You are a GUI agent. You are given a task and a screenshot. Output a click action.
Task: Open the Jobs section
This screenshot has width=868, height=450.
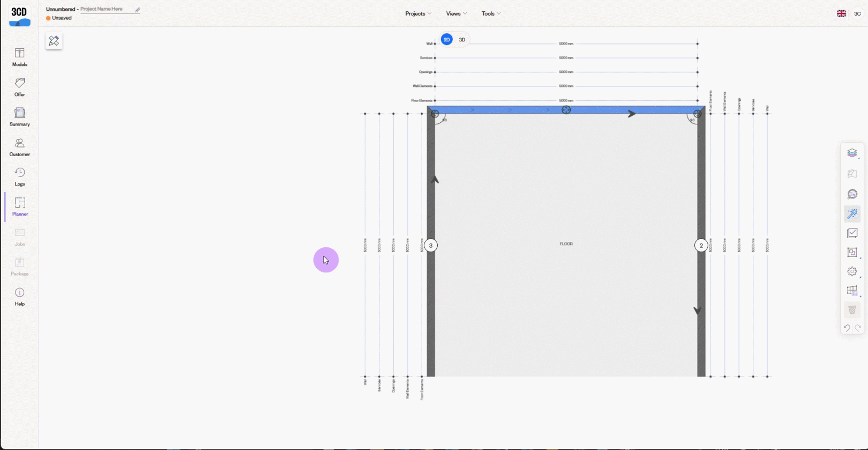click(x=20, y=237)
